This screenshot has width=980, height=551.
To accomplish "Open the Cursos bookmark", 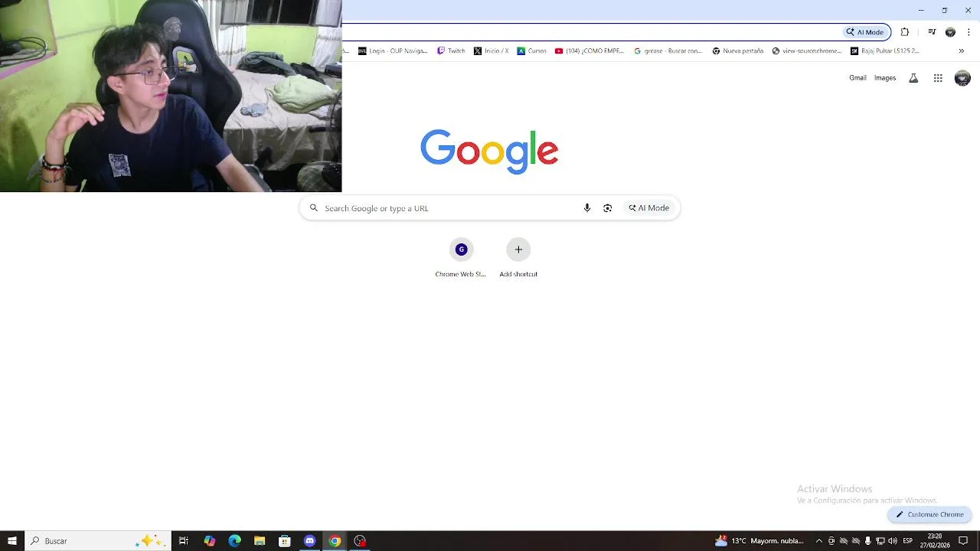I will (532, 51).
